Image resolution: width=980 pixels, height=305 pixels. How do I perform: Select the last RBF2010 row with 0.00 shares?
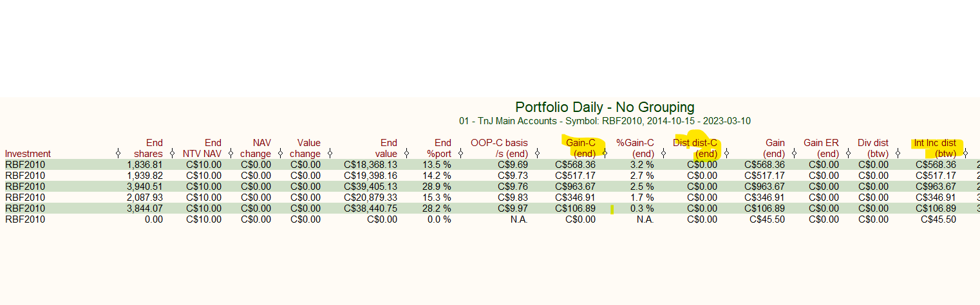click(x=489, y=219)
